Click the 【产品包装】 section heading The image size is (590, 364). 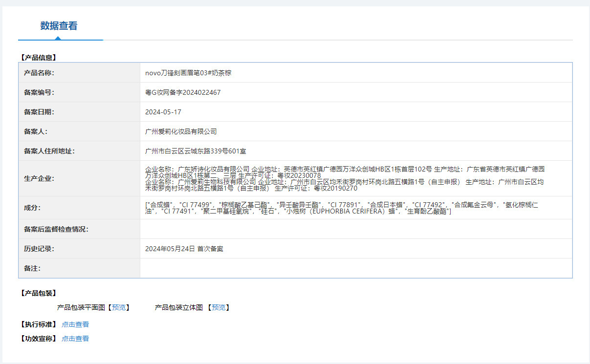39,293
